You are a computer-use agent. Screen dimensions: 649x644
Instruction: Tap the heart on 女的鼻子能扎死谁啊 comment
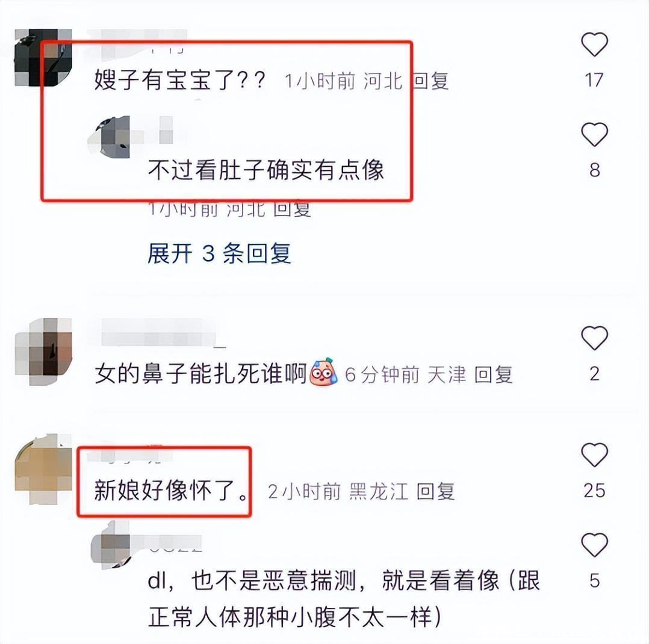pos(594,338)
